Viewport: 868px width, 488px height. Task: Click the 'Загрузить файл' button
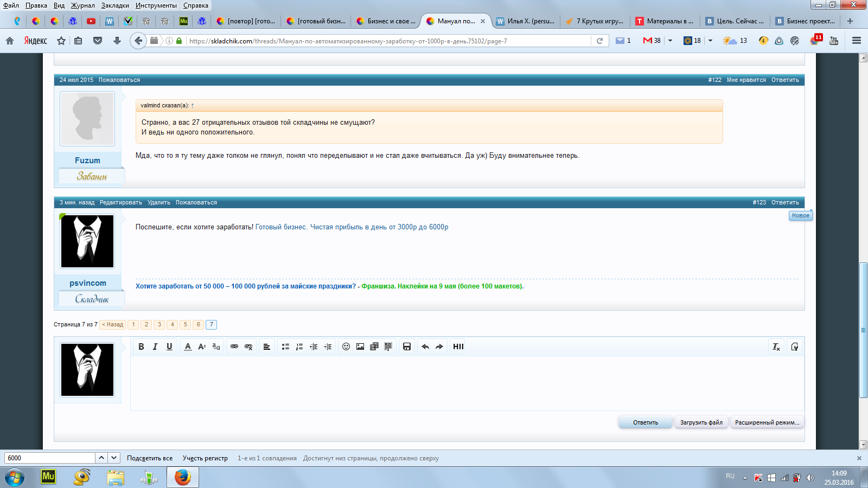(701, 422)
